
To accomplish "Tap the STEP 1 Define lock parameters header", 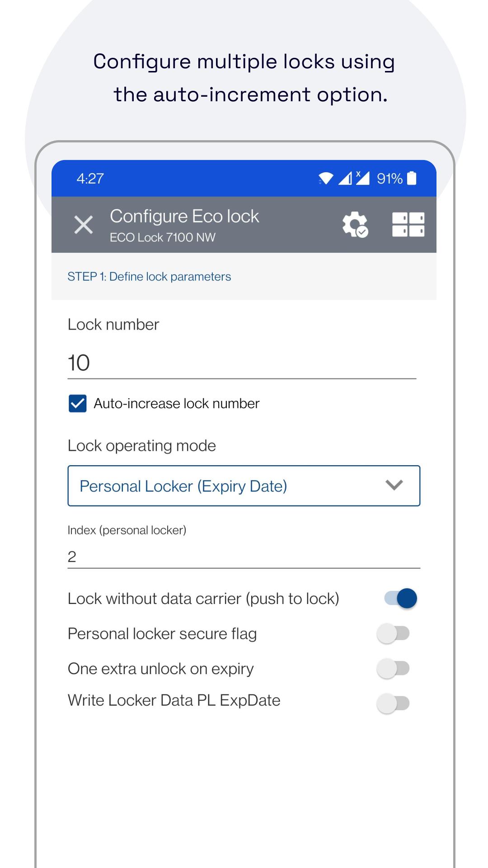I will (x=149, y=277).
